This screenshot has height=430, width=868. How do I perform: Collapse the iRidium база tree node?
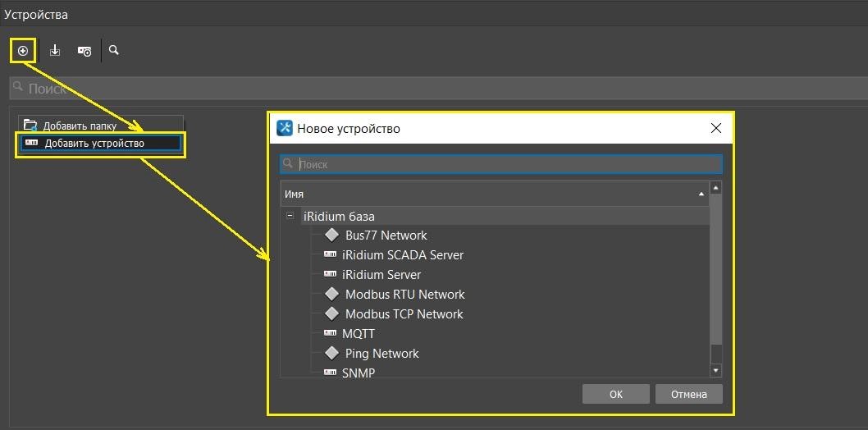[x=290, y=217]
